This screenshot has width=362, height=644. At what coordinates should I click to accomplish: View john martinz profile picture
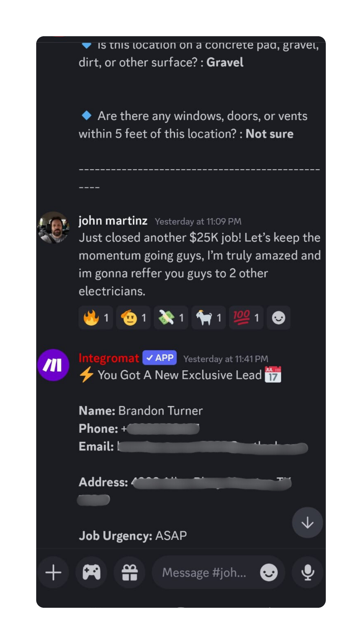click(x=53, y=227)
